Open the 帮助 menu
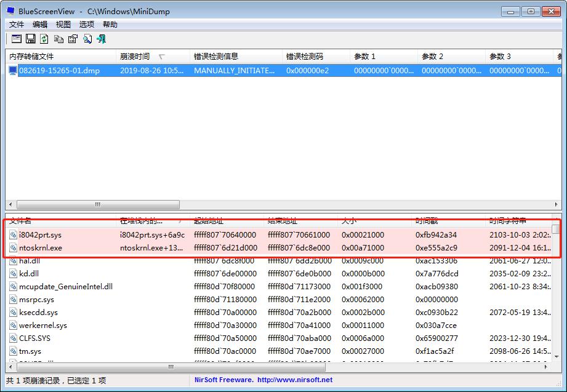The width and height of the screenshot is (567, 392). point(110,25)
